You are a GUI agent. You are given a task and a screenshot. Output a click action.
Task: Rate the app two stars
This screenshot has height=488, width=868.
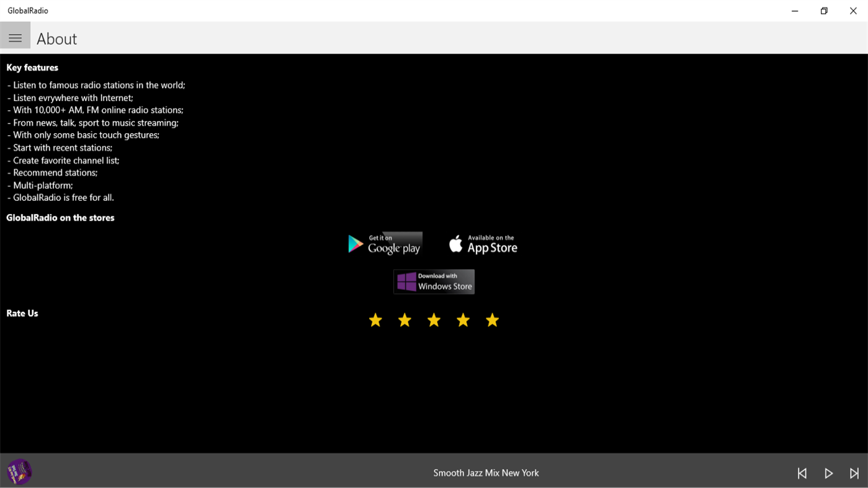[404, 320]
